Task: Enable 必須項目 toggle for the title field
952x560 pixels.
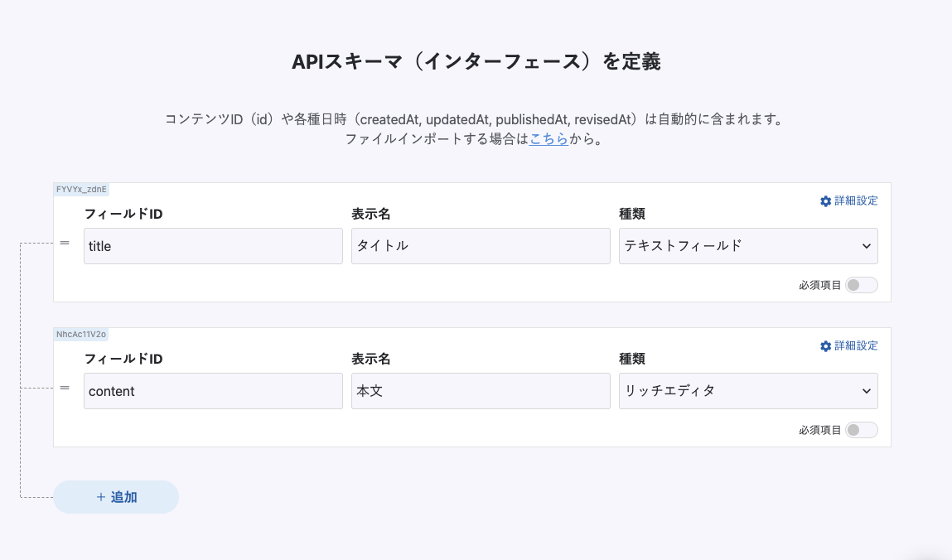Action: coord(861,285)
